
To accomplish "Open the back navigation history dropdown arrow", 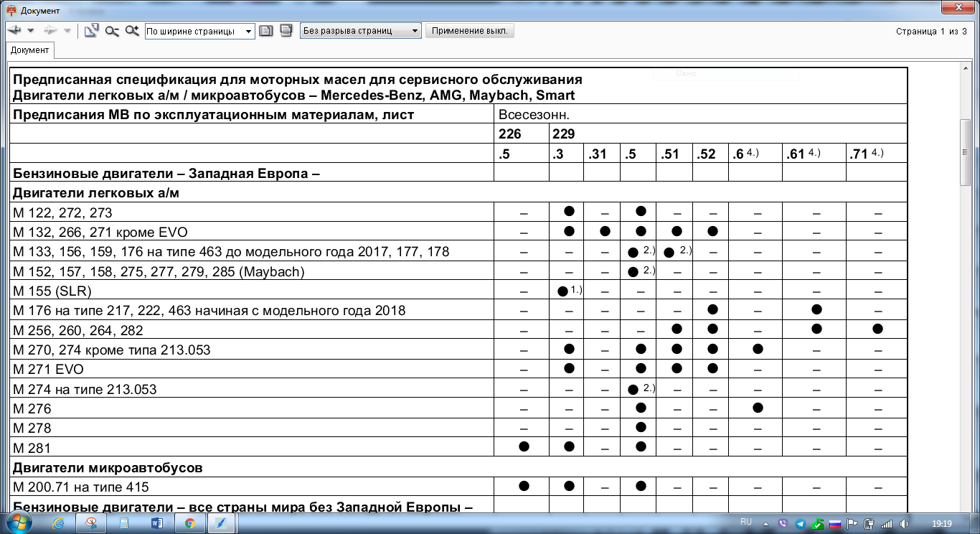I will 30,31.
